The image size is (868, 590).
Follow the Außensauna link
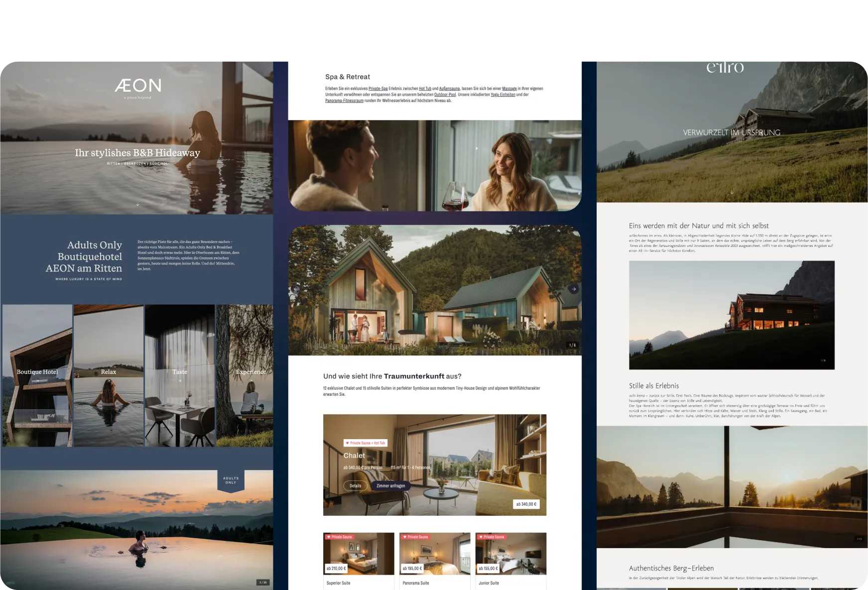pyautogui.click(x=449, y=89)
